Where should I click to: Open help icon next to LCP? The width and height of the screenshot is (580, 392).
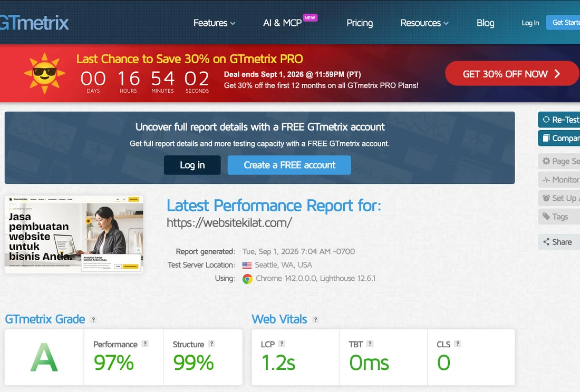click(282, 344)
